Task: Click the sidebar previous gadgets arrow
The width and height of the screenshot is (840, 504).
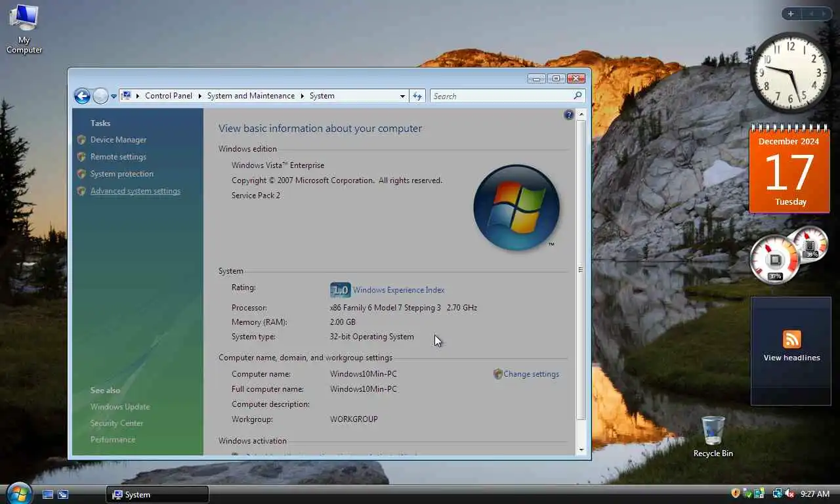Action: [x=810, y=14]
